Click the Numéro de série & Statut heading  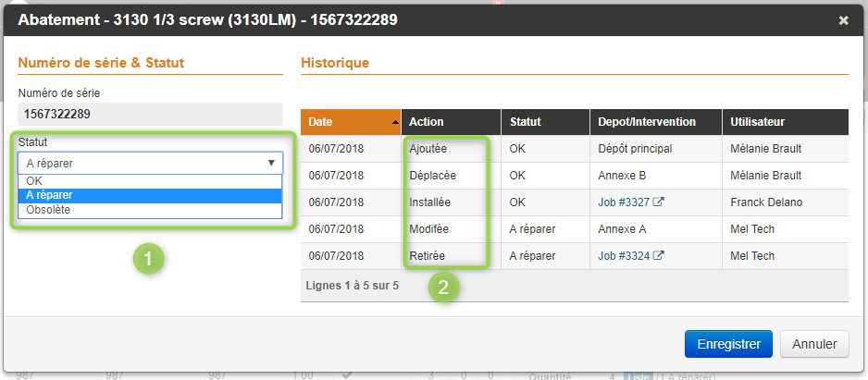(101, 63)
